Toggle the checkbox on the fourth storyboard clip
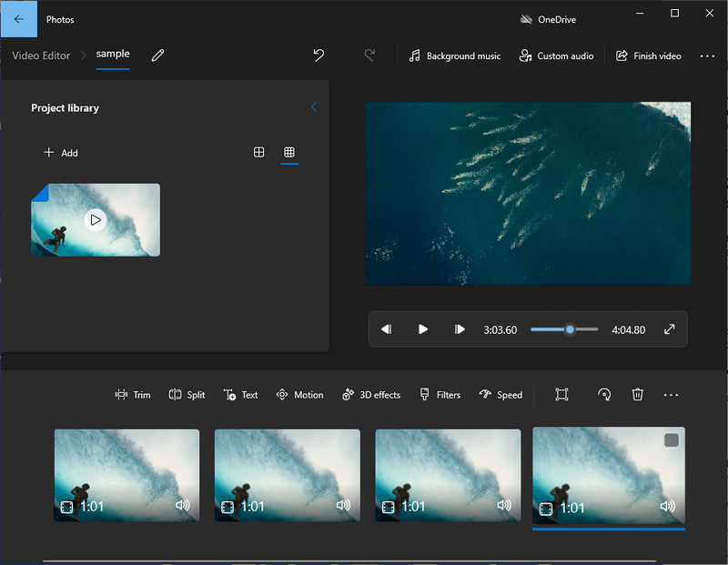Screen dimensions: 728x565 [672, 440]
